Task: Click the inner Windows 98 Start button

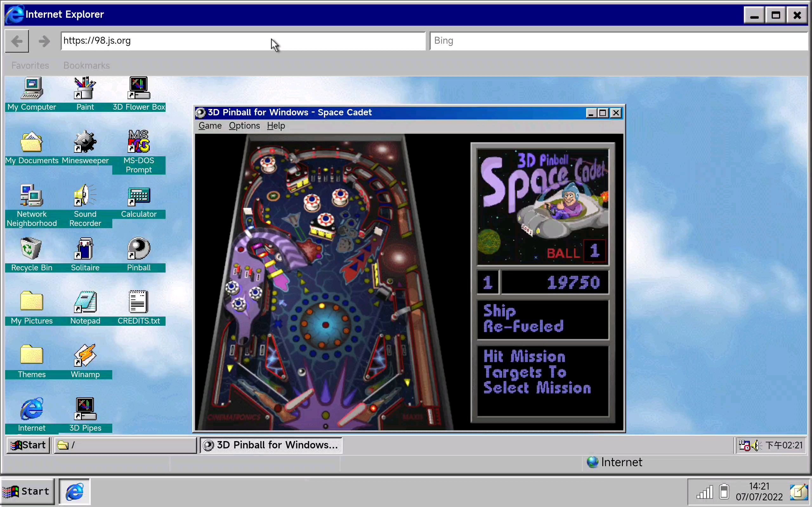Action: [x=29, y=445]
